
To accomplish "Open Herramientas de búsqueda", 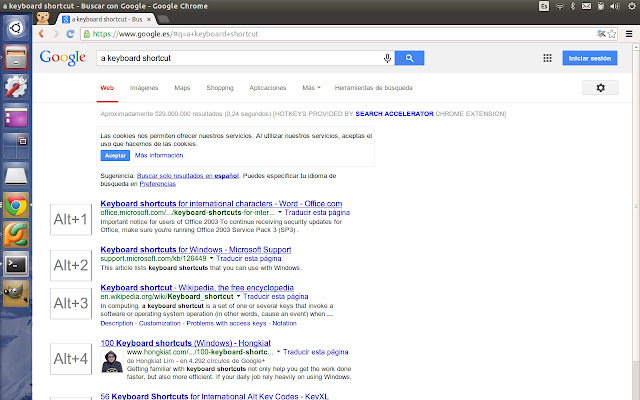I will pos(373,88).
